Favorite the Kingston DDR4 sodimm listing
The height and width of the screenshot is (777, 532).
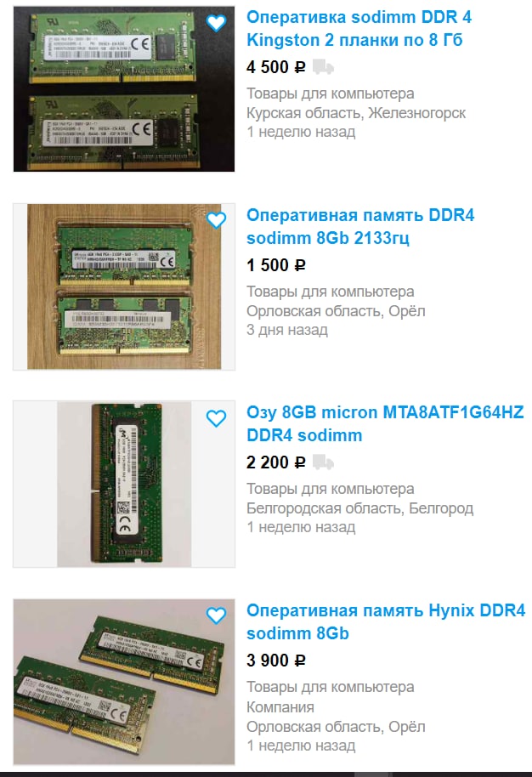pyautogui.click(x=216, y=23)
